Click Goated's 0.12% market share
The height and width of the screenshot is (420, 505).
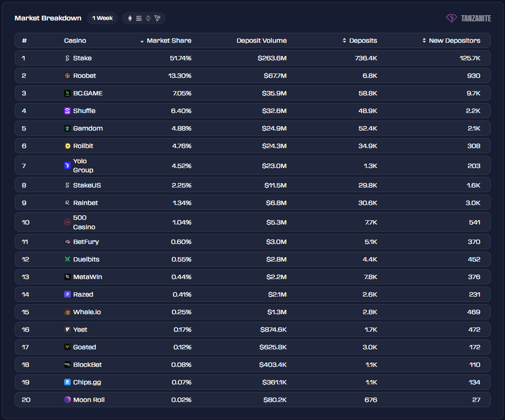point(182,347)
